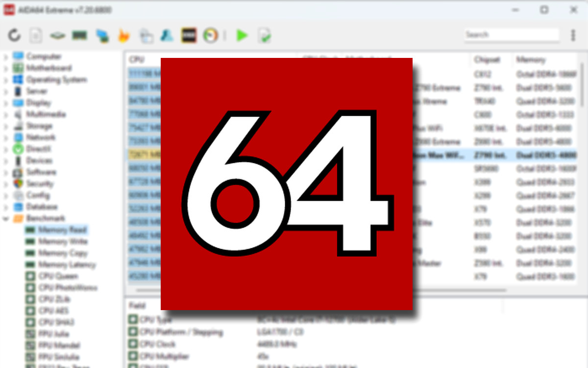This screenshot has width=588, height=368.
Task: Collapse the Benchmark tree node
Action: 5,218
